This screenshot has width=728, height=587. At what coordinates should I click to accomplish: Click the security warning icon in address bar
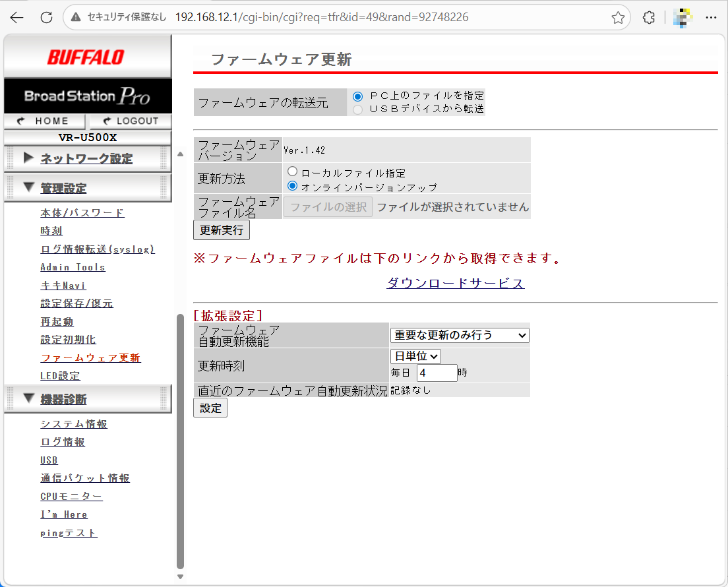pos(76,18)
